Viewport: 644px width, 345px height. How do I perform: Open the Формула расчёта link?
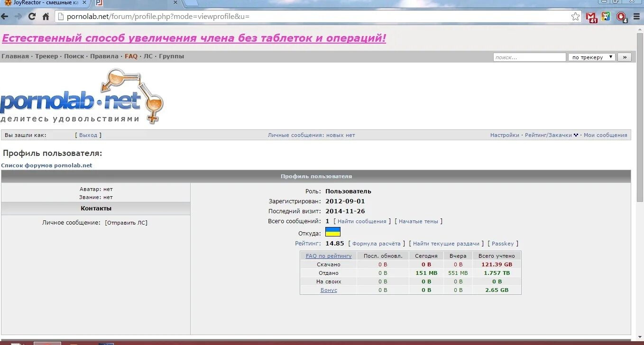pyautogui.click(x=377, y=244)
